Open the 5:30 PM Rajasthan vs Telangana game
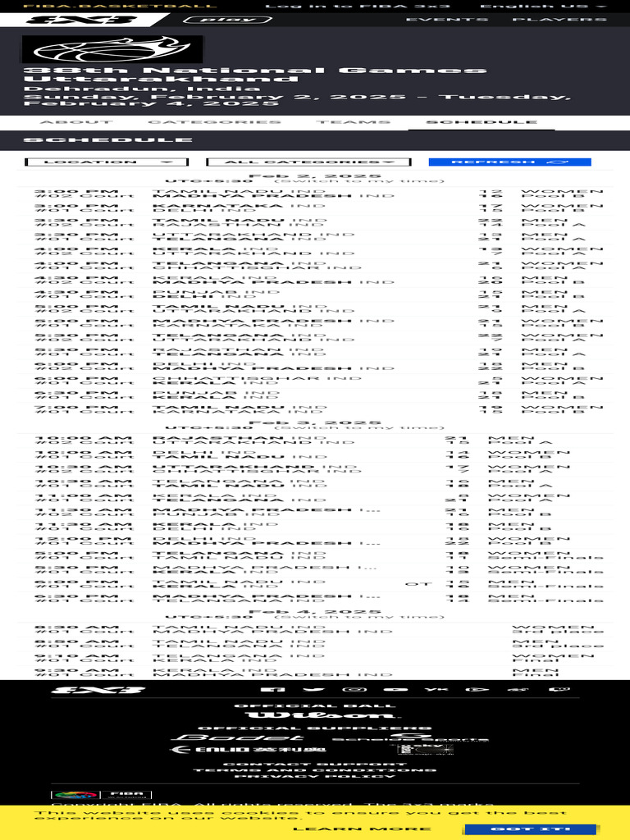The height and width of the screenshot is (840, 630). tap(315, 352)
